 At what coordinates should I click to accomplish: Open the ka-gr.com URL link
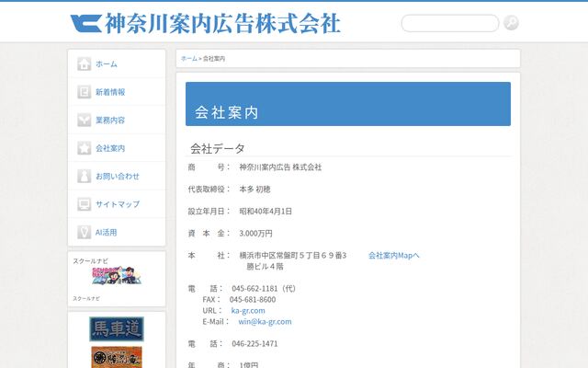(x=248, y=311)
